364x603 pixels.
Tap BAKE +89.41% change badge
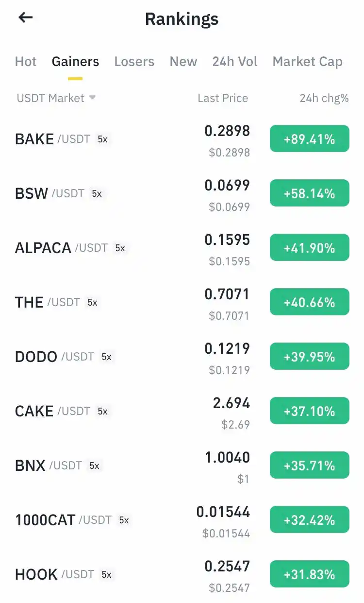tap(309, 139)
